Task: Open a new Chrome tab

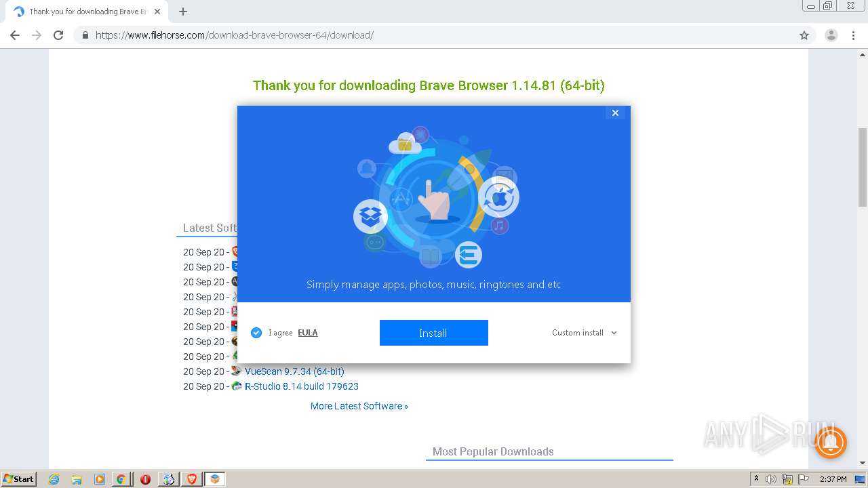Action: coord(183,12)
